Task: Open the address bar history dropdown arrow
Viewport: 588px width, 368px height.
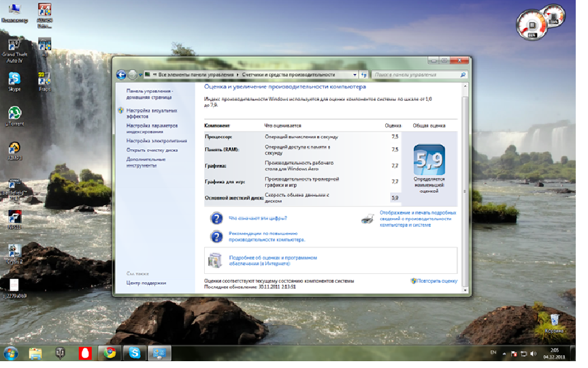Action: (355, 75)
